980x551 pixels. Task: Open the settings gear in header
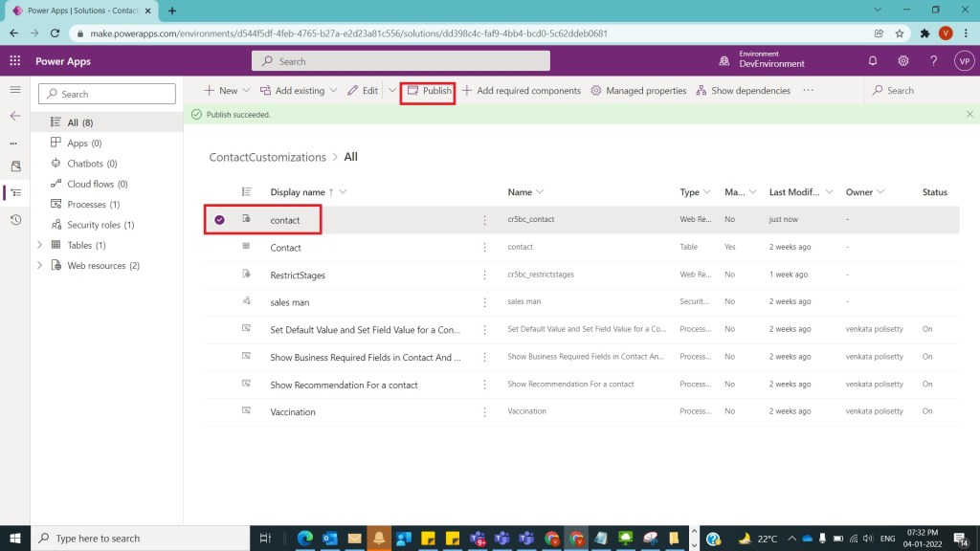(x=902, y=61)
